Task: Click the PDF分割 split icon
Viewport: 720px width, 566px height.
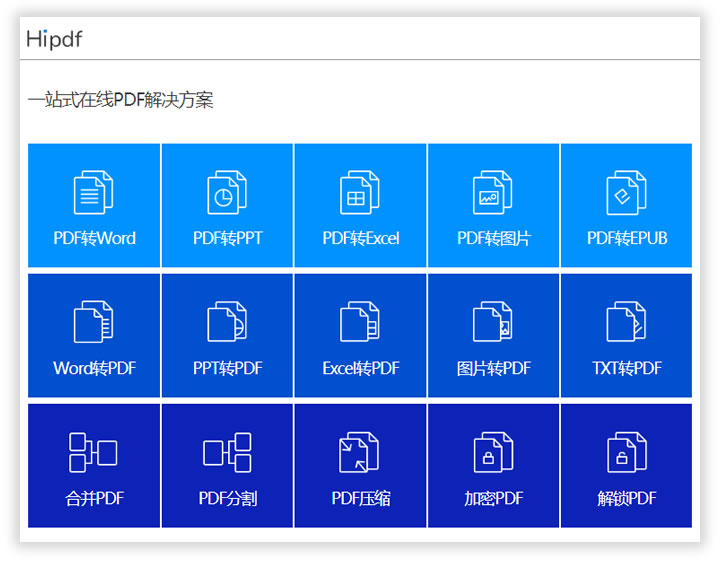Action: click(x=227, y=452)
